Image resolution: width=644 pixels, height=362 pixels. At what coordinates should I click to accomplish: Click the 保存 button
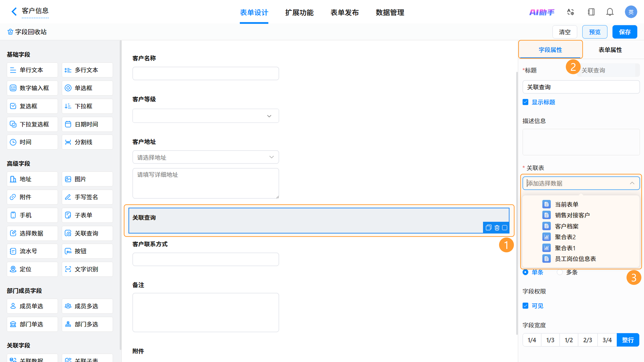[x=625, y=32]
